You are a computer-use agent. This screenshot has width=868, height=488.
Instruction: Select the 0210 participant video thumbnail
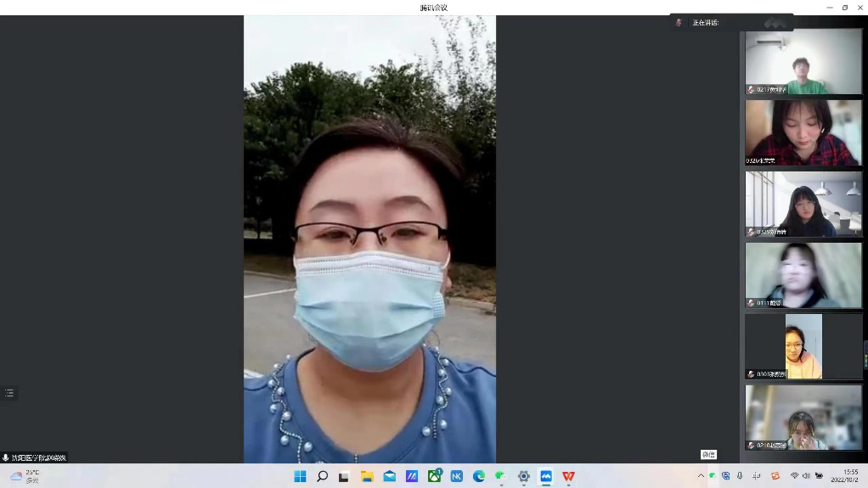(x=803, y=418)
